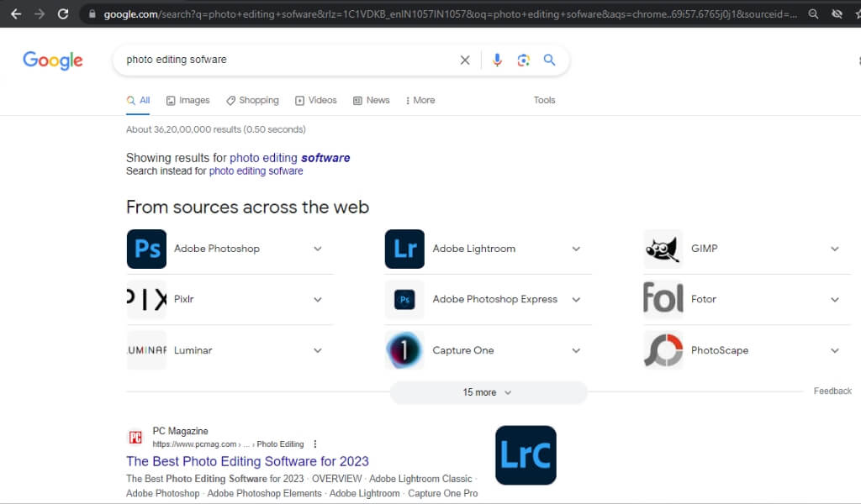This screenshot has height=504, width=861.
Task: Open the LrC Lightroom Classic thumbnail
Action: 526,455
